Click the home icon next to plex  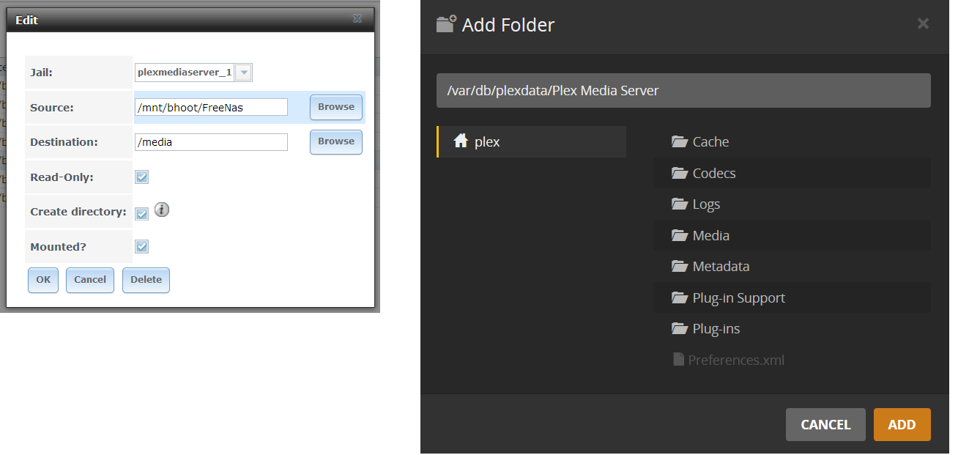tap(461, 141)
